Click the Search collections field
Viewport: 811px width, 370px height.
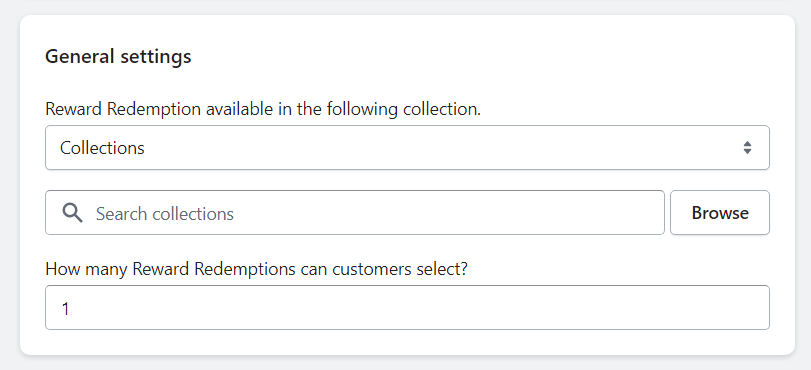click(355, 213)
